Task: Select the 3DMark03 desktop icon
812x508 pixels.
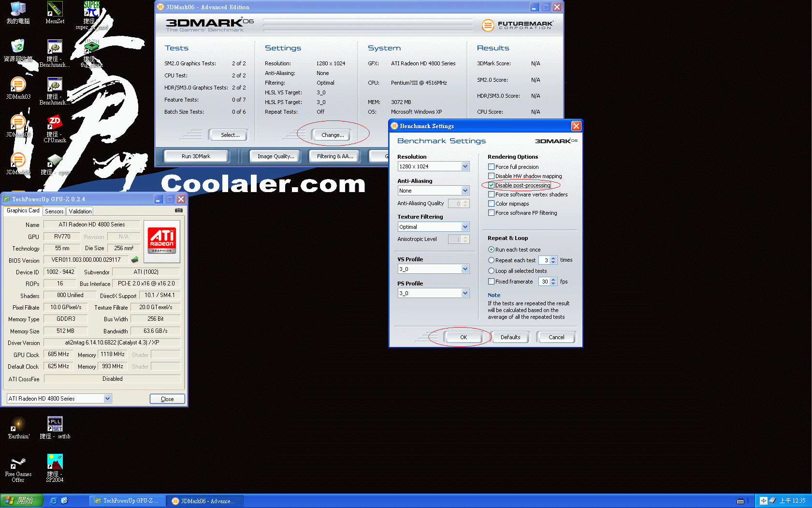Action: 18,88
